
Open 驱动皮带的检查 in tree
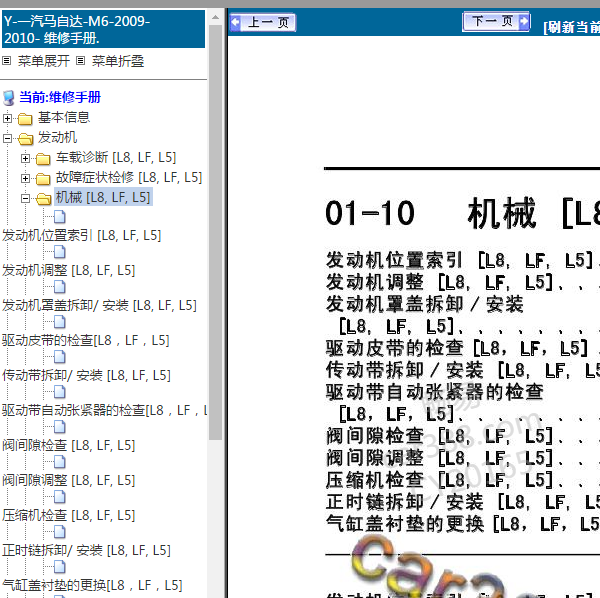tap(85, 340)
